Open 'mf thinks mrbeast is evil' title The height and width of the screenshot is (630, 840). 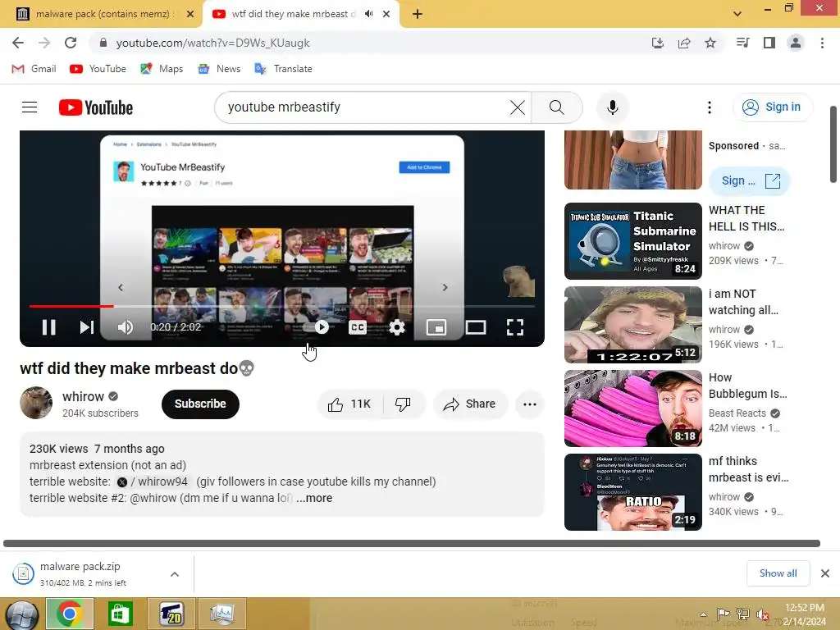[748, 469]
